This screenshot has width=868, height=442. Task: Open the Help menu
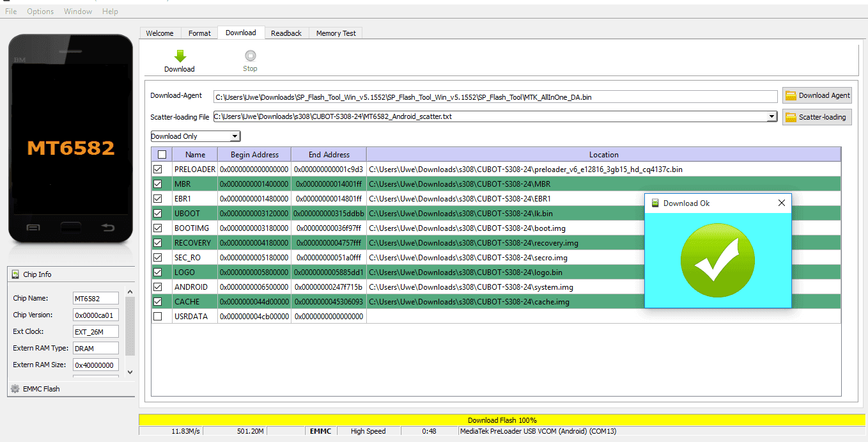110,12
